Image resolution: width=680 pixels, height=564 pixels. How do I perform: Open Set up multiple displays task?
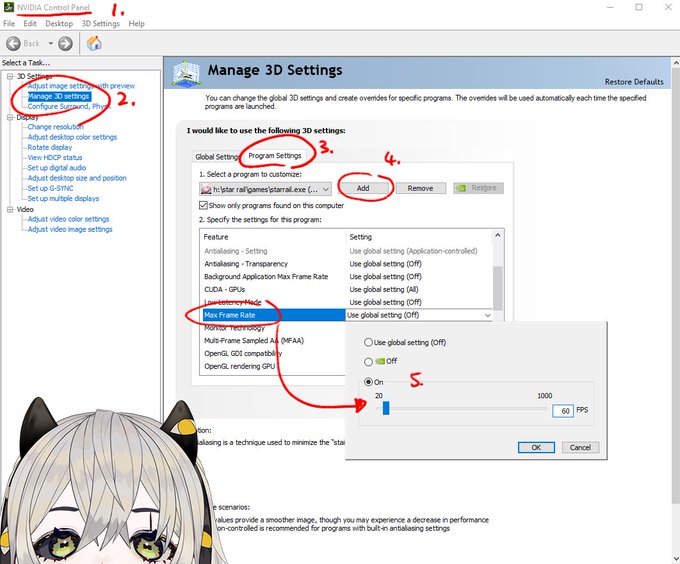coord(63,199)
